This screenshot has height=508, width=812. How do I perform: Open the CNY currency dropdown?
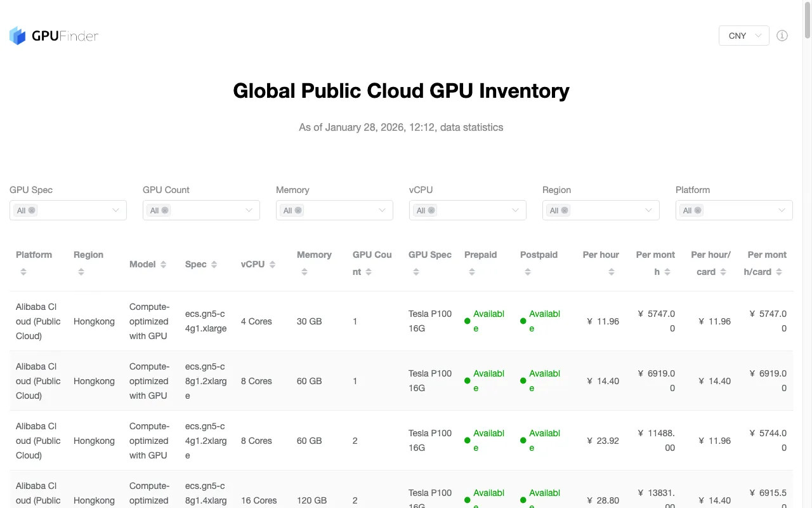pyautogui.click(x=744, y=36)
